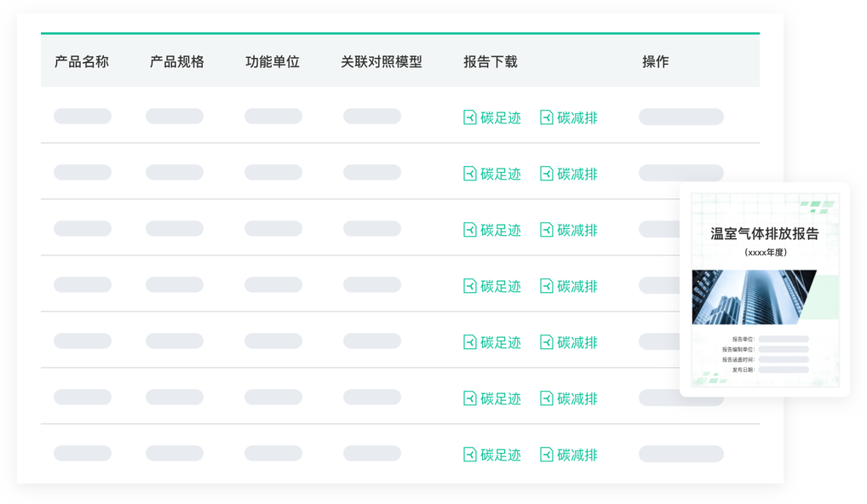Click the 碳足迹 file icon in sixth row

point(470,398)
